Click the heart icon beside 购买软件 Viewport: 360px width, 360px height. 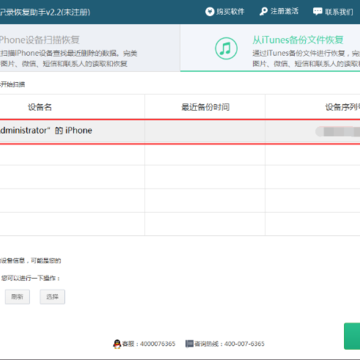point(210,12)
